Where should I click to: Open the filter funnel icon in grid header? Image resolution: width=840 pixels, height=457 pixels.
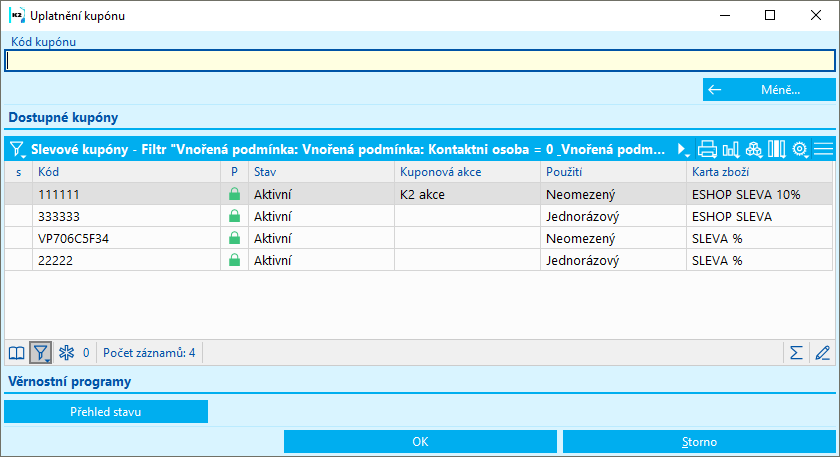18,149
